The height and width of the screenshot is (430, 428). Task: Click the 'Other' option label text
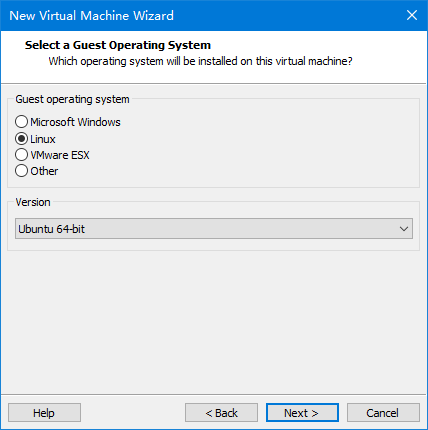(x=44, y=171)
